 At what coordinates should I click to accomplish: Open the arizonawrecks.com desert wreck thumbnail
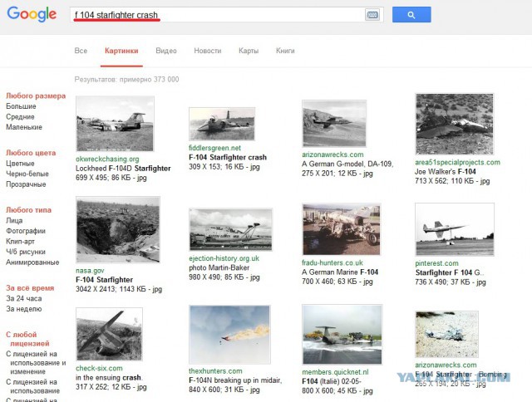click(447, 334)
